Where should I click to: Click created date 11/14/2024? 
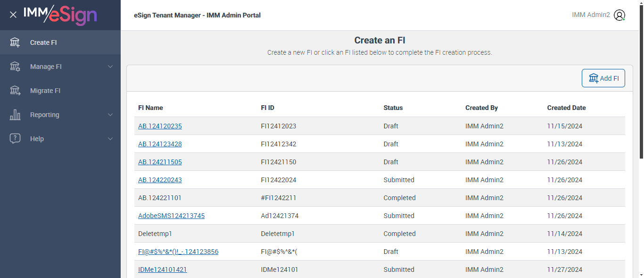565,234
